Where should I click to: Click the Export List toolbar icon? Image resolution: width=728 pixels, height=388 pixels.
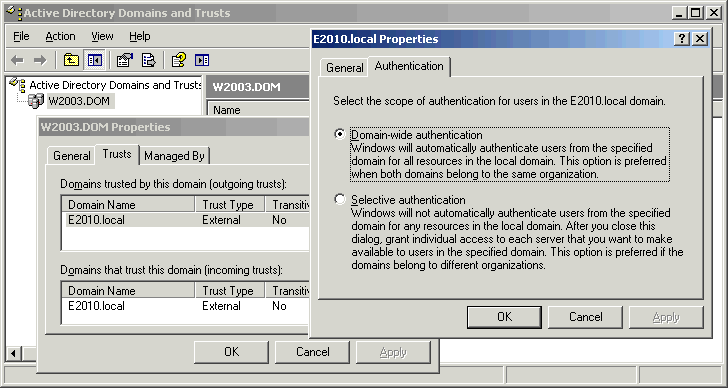tap(149, 60)
